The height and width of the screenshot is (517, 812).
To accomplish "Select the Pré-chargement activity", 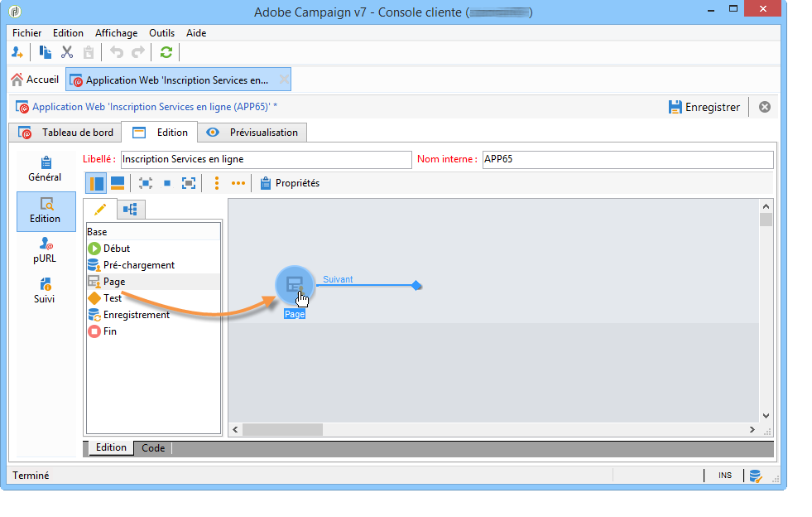I will (153, 265).
